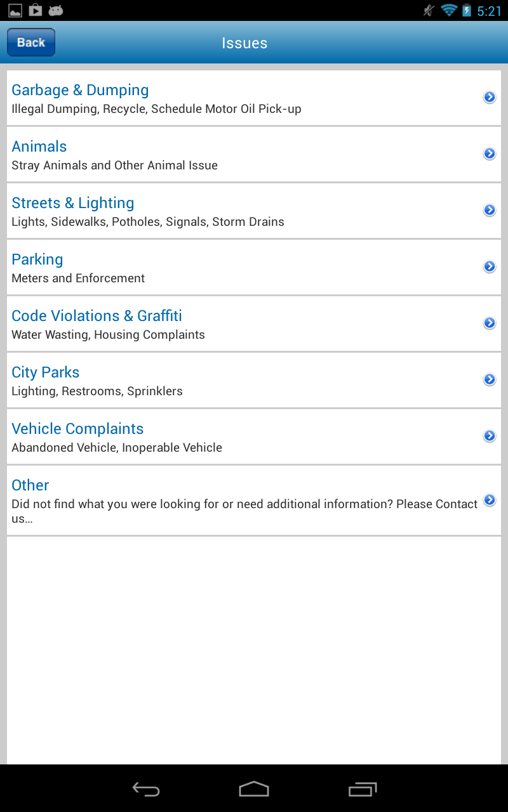Tap the arrow icon beside Parking
The width and height of the screenshot is (508, 812).
(489, 266)
